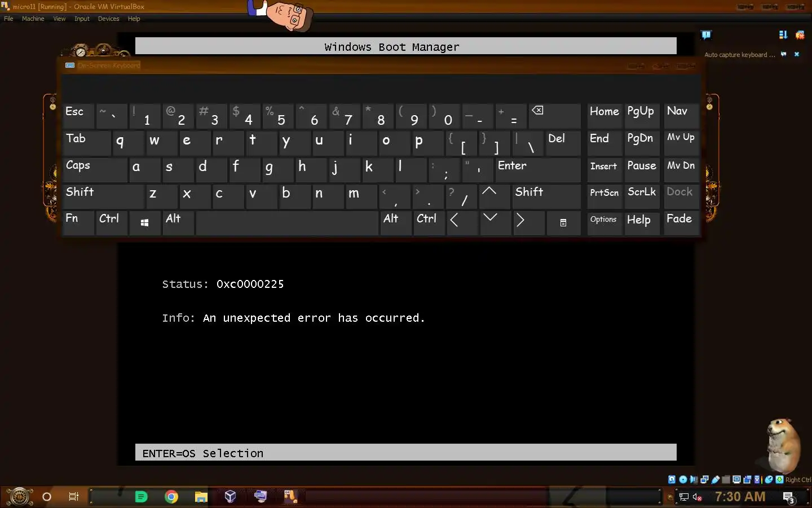Open the View menu
812x508 pixels.
[59, 19]
